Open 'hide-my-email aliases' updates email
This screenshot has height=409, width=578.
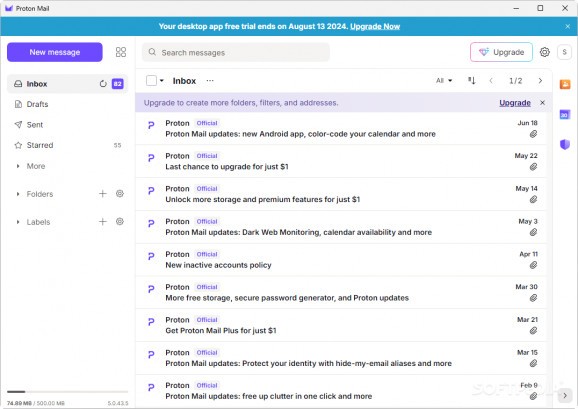pos(341,358)
